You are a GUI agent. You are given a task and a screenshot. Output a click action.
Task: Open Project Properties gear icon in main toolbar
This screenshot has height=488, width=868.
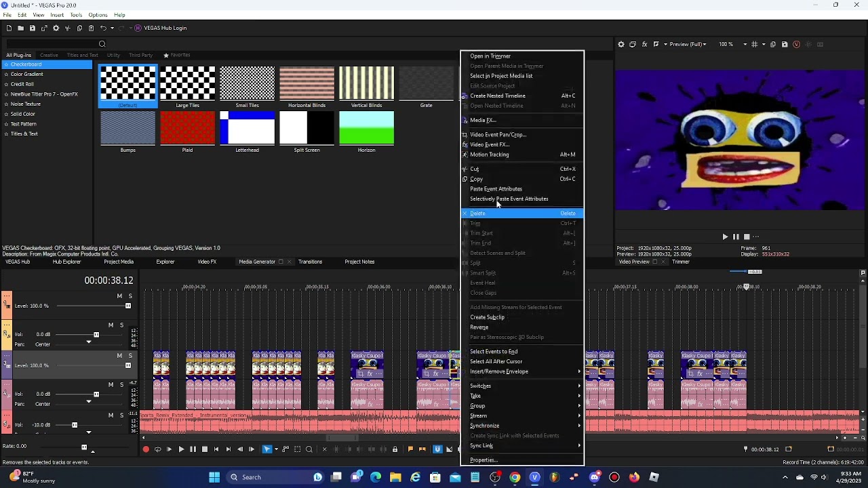pyautogui.click(x=56, y=28)
